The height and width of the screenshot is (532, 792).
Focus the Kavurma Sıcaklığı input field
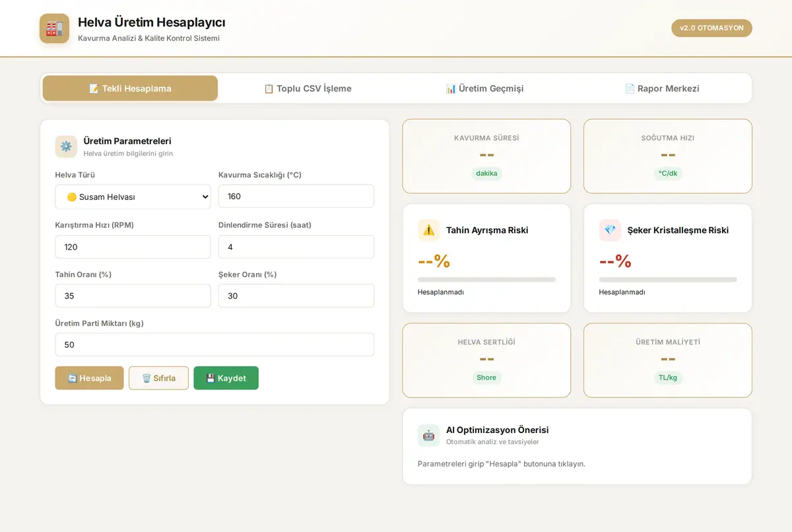tap(296, 196)
